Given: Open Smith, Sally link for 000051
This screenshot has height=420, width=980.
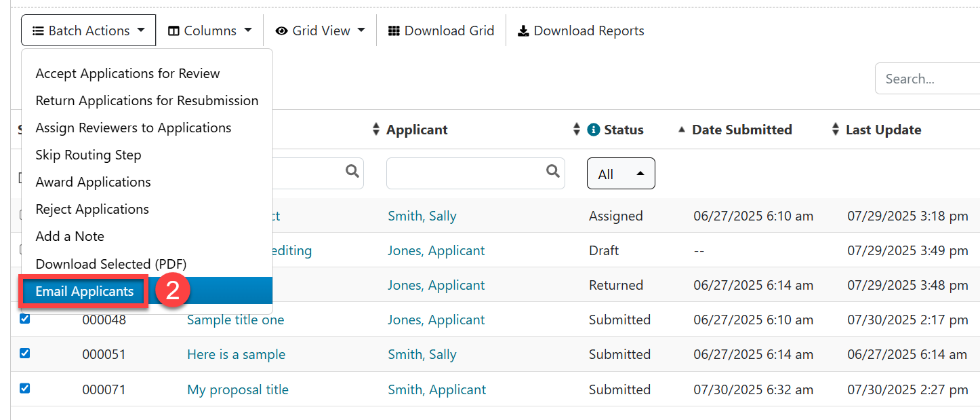Looking at the screenshot, I should [422, 354].
